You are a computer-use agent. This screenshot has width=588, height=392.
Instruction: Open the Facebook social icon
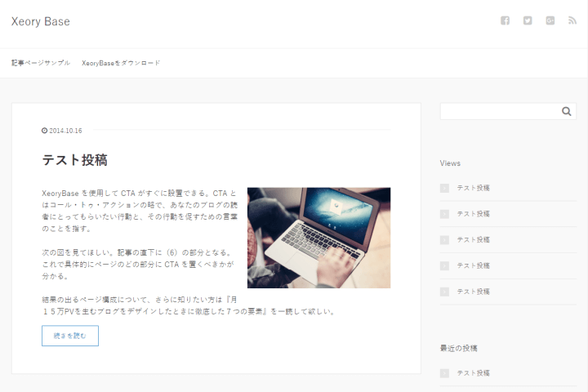[505, 20]
